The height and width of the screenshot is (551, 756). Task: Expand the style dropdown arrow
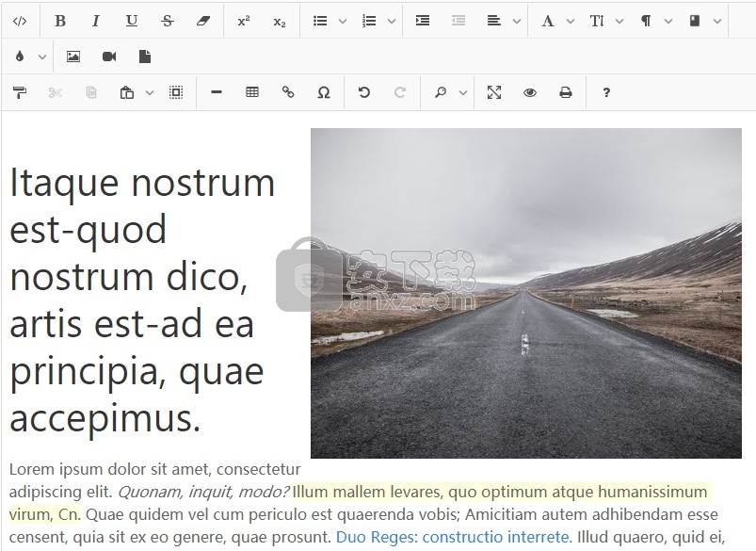(717, 21)
